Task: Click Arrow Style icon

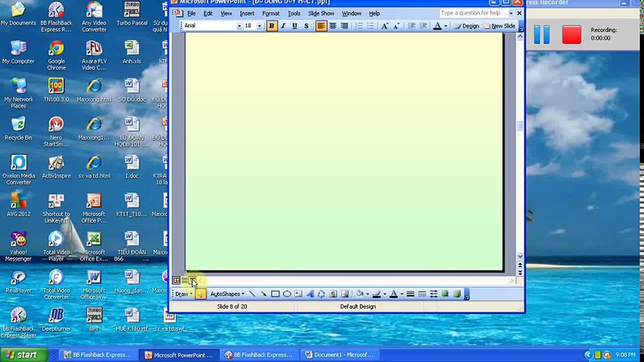Action: [433, 294]
